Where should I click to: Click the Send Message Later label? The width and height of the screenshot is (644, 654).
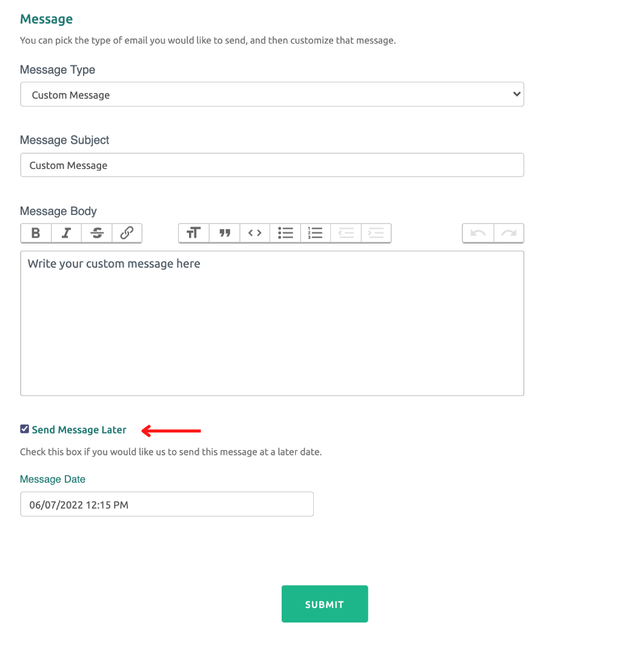click(x=79, y=429)
